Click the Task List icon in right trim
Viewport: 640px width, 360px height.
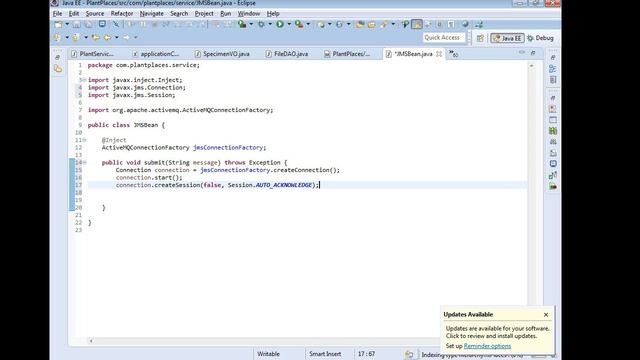pyautogui.click(x=553, y=80)
